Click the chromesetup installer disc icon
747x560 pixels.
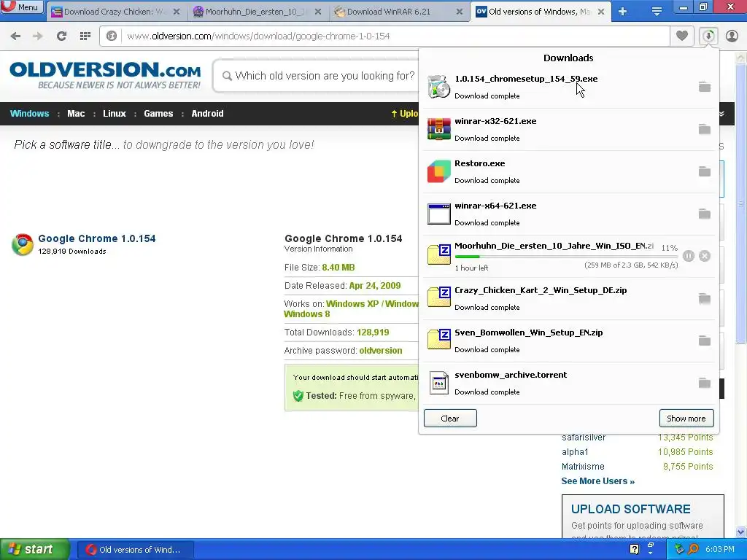[438, 87]
